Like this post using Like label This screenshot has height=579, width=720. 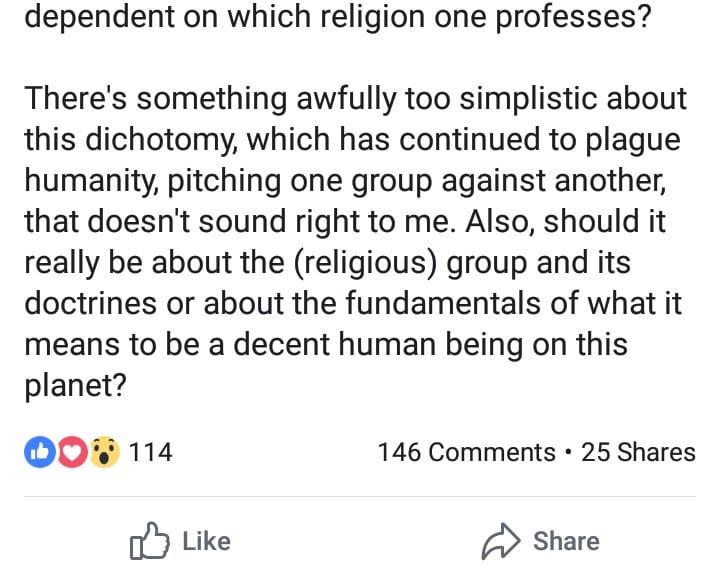pyautogui.click(x=207, y=541)
